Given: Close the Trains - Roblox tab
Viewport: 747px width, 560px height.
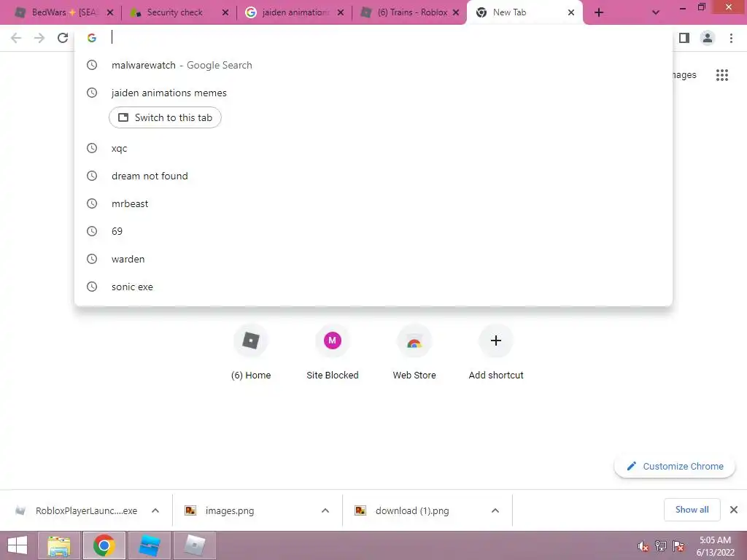Looking at the screenshot, I should (x=456, y=12).
